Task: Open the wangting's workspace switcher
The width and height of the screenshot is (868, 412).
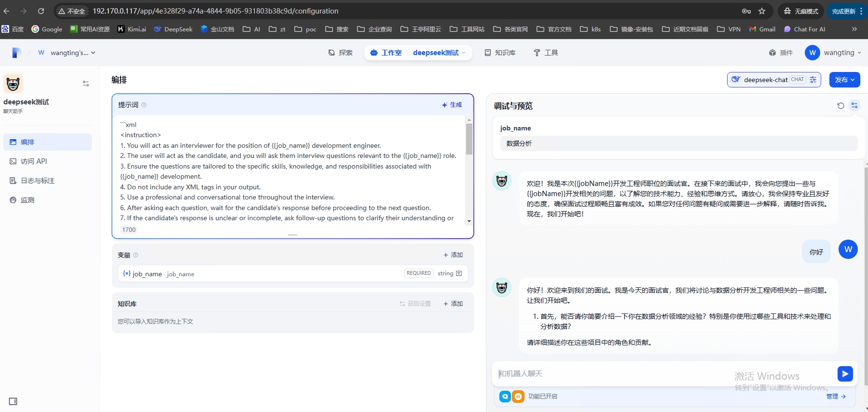Action: (x=67, y=53)
